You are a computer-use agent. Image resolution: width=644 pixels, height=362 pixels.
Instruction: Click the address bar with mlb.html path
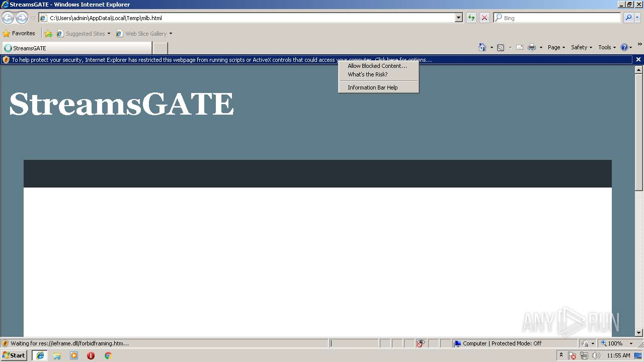[x=247, y=18]
